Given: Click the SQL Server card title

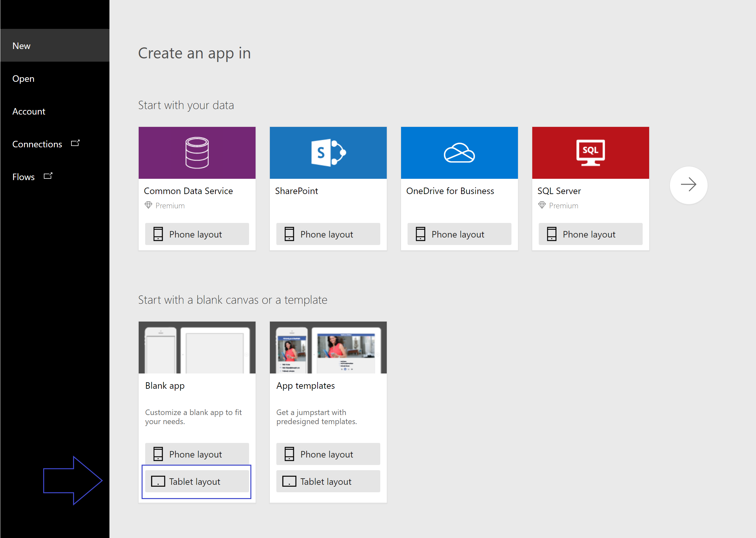Looking at the screenshot, I should point(559,191).
